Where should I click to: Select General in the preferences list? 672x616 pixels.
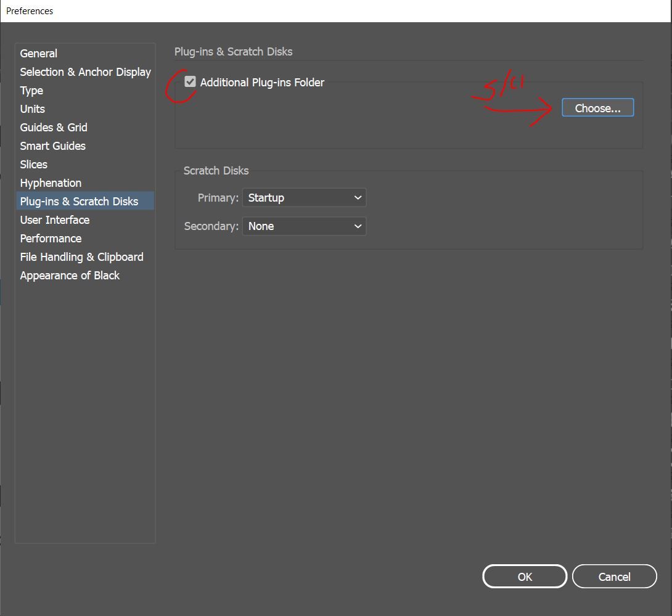point(39,54)
